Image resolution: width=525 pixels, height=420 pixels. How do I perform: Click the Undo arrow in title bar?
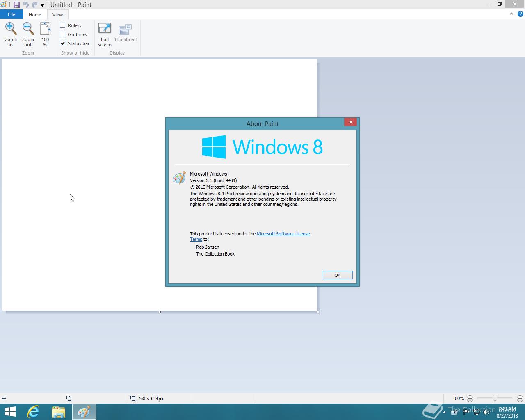point(26,5)
